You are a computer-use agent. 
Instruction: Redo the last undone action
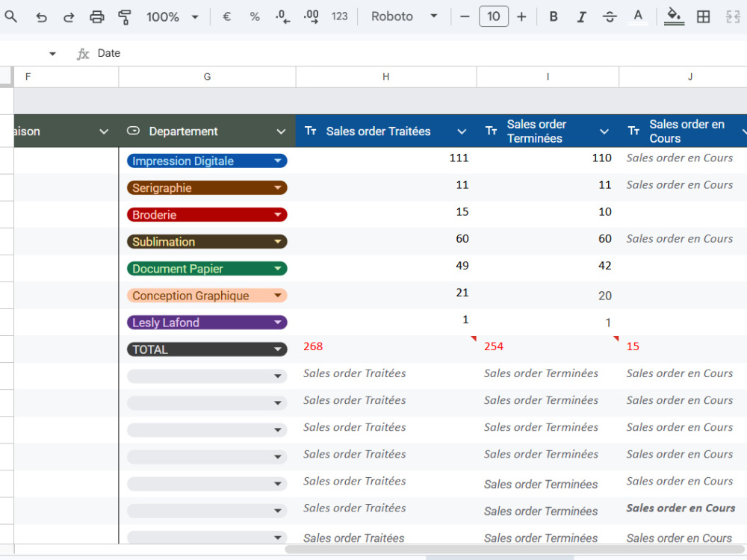point(69,17)
